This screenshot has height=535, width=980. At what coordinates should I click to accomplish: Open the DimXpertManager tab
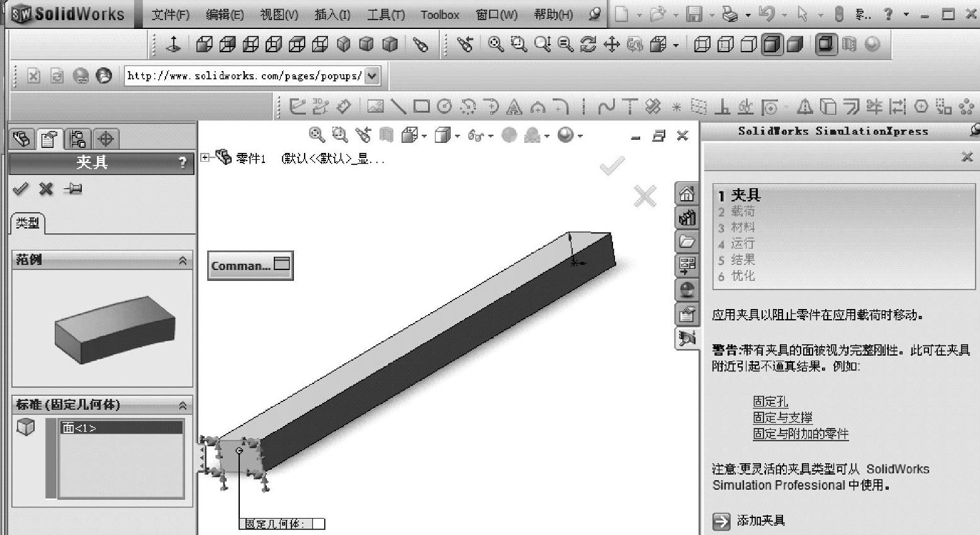pyautogui.click(x=106, y=138)
